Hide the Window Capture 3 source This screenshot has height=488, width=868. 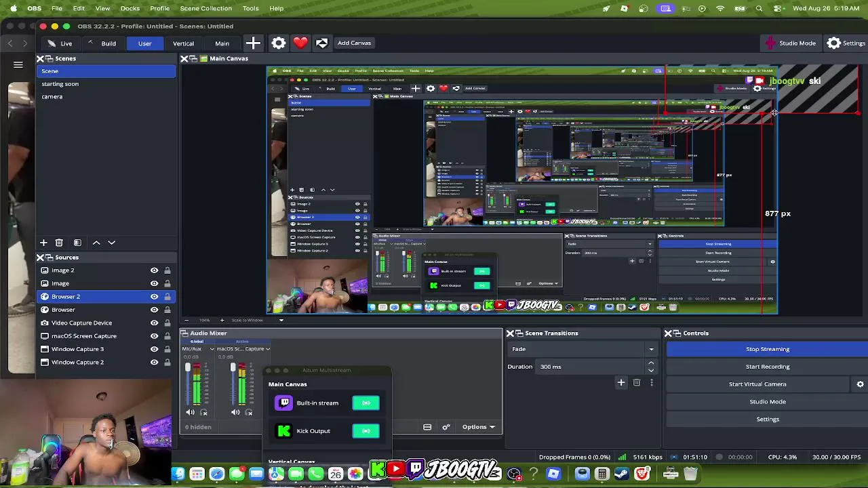coord(154,349)
